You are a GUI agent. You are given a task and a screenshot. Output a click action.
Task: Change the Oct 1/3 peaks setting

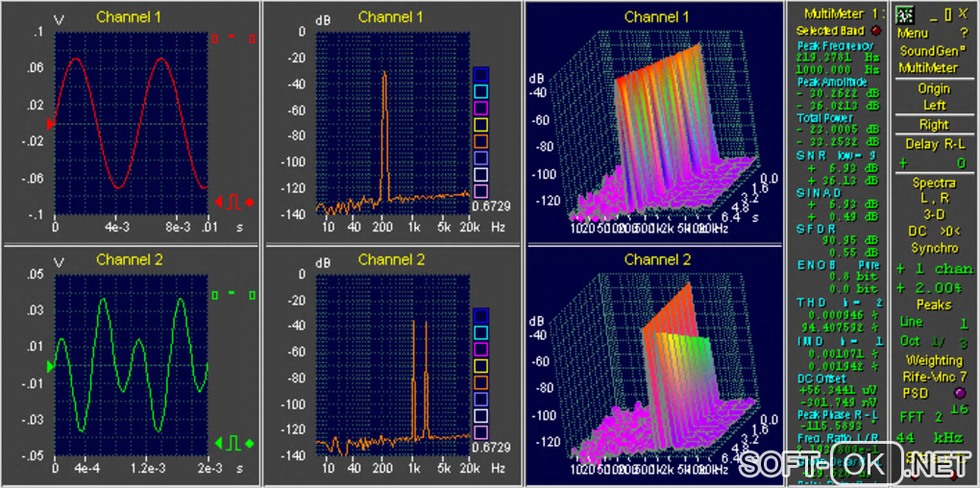(x=934, y=342)
